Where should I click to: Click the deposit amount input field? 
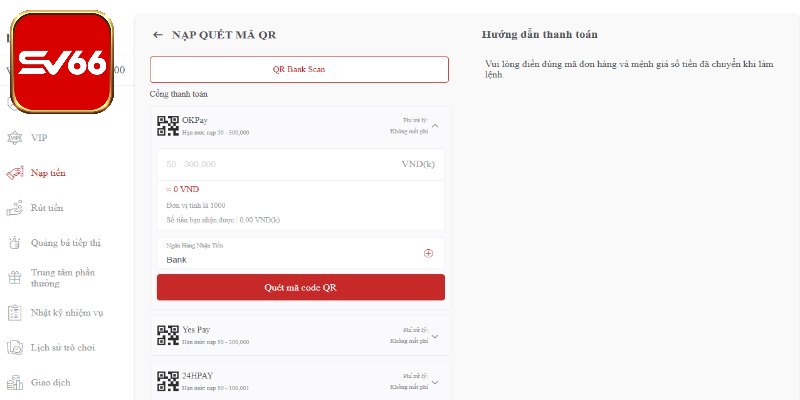click(301, 164)
